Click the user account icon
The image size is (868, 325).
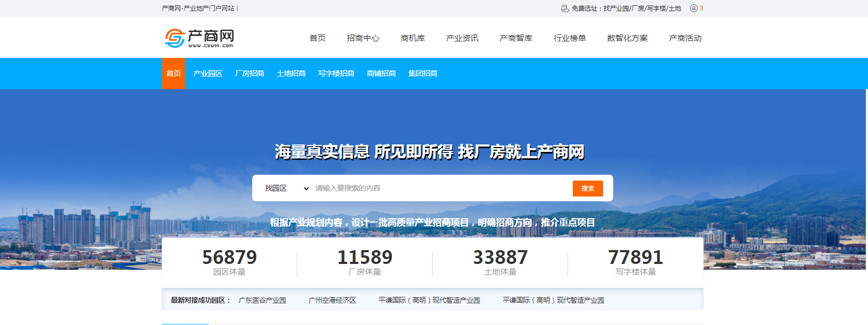coord(693,8)
